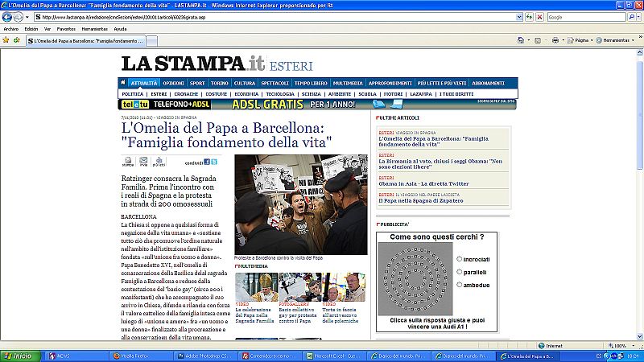Open the TECNOLOGIA subsection link
Viewport: 644px width, 362px height.
(280, 94)
